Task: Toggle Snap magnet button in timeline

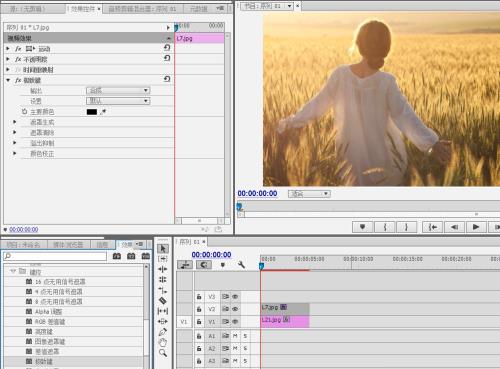Action: tap(204, 265)
